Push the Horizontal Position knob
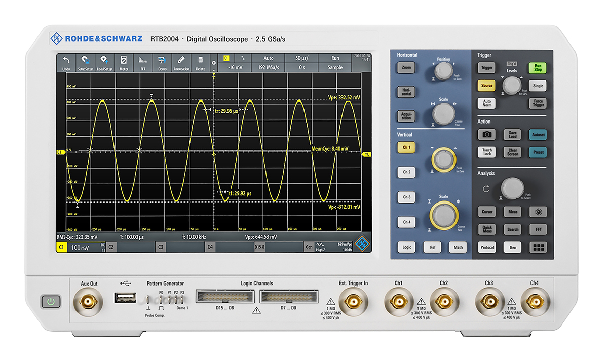Screen dimensions: 608x364 tap(443, 71)
